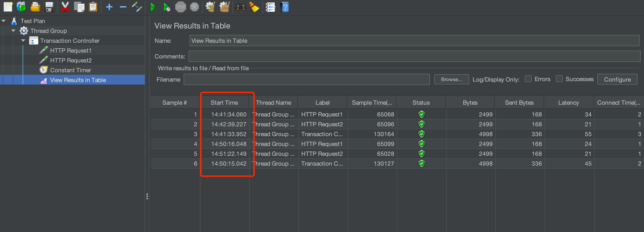
Task: Select Constant Timer in the tree
Action: tap(70, 70)
